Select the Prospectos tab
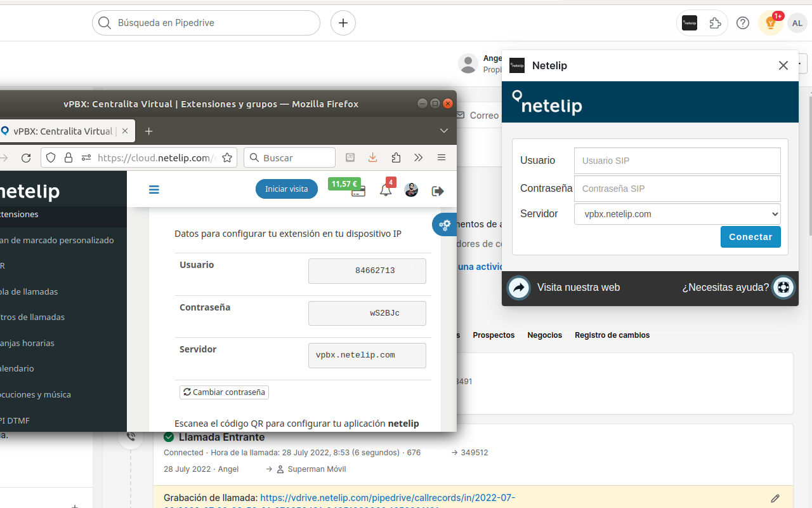The width and height of the screenshot is (812, 508). 494,335
